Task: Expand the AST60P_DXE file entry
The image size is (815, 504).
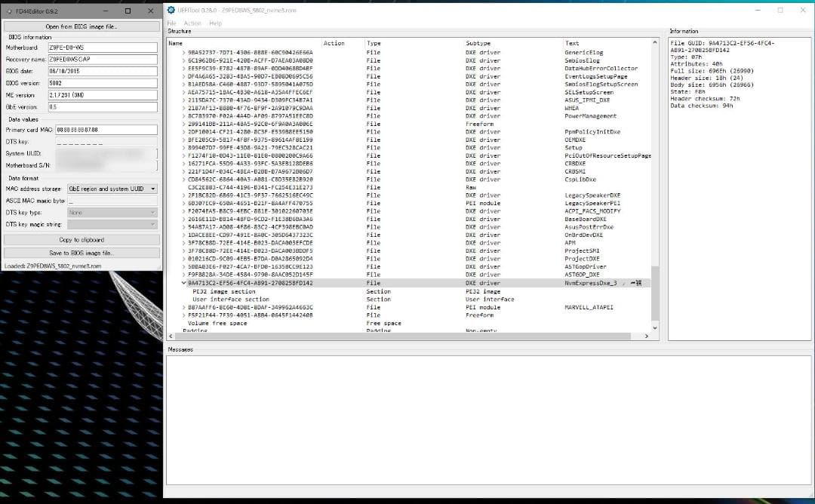Action: [x=186, y=275]
